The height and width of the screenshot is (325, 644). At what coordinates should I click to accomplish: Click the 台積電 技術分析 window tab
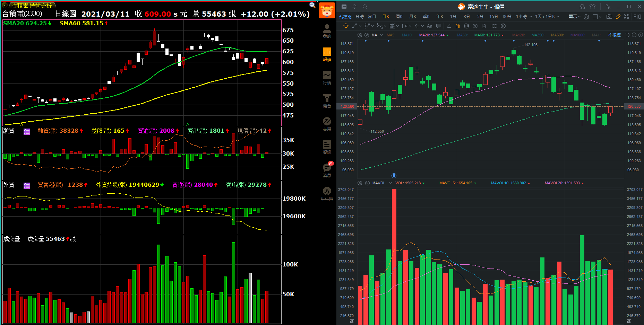click(x=32, y=6)
